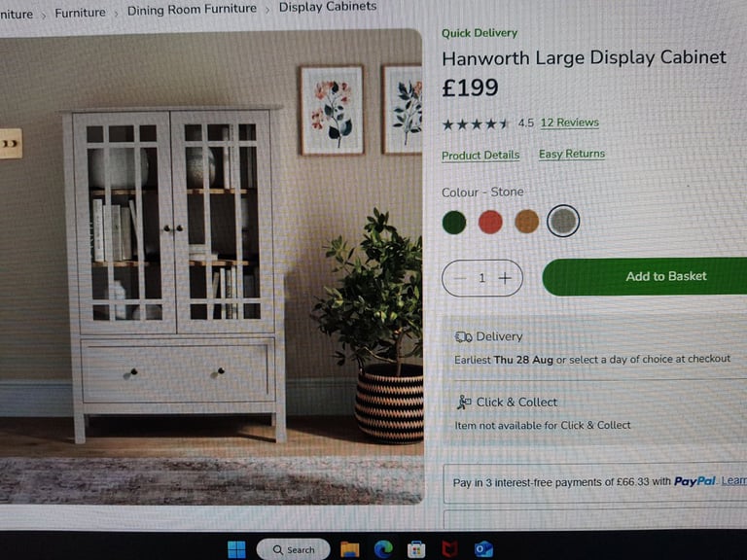Open the Easy Returns link
The height and width of the screenshot is (560, 747).
(572, 155)
